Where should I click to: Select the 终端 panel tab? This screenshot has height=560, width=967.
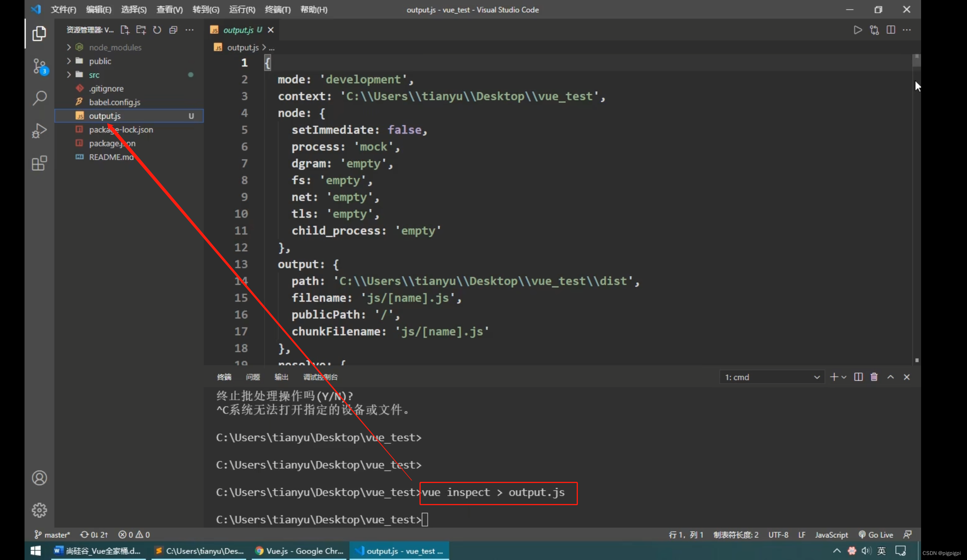tap(224, 377)
